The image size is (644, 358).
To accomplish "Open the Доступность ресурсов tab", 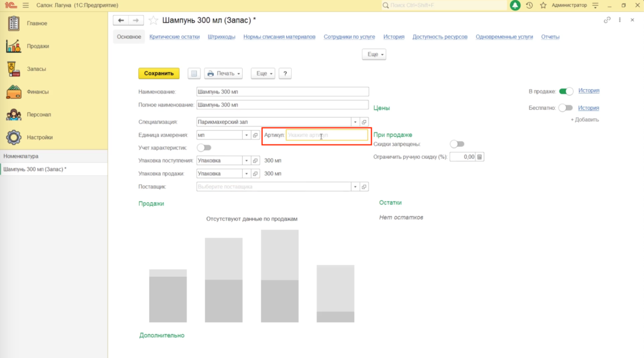I will [440, 37].
